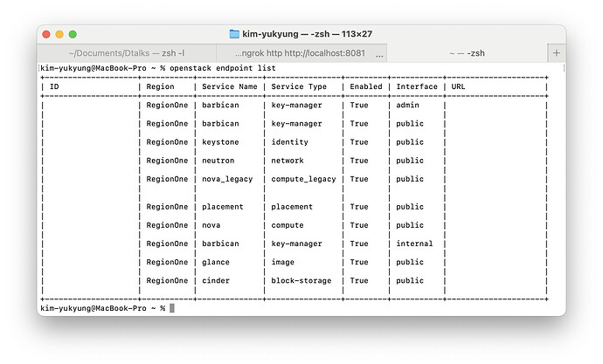Screen dimensions: 603x364
Task: Click the 'compute_legacy' service type cell
Action: (303, 179)
